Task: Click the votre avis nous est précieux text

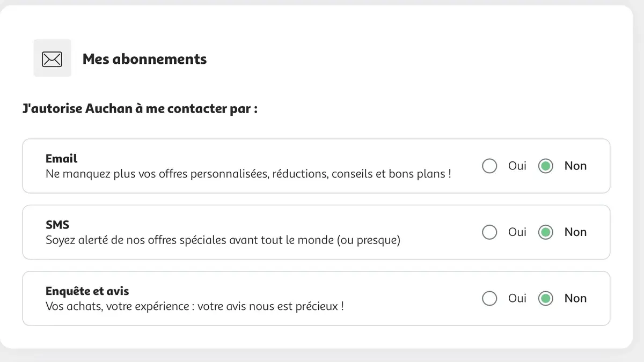Action: coord(195,306)
